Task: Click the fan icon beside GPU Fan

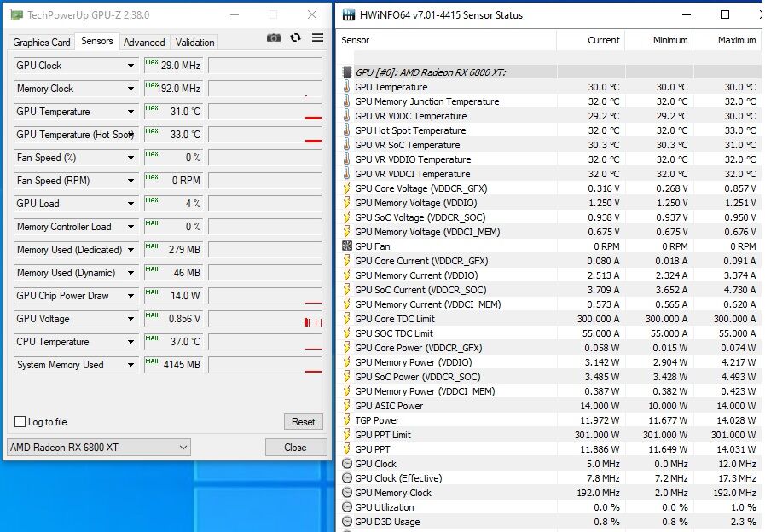Action: pos(347,246)
